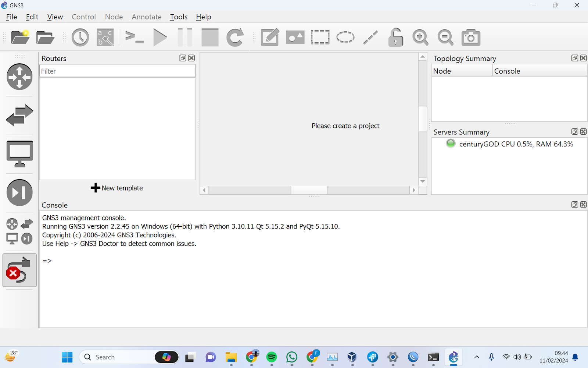This screenshot has width=588, height=368.
Task: Click the console prompt input area
Action: (x=313, y=261)
